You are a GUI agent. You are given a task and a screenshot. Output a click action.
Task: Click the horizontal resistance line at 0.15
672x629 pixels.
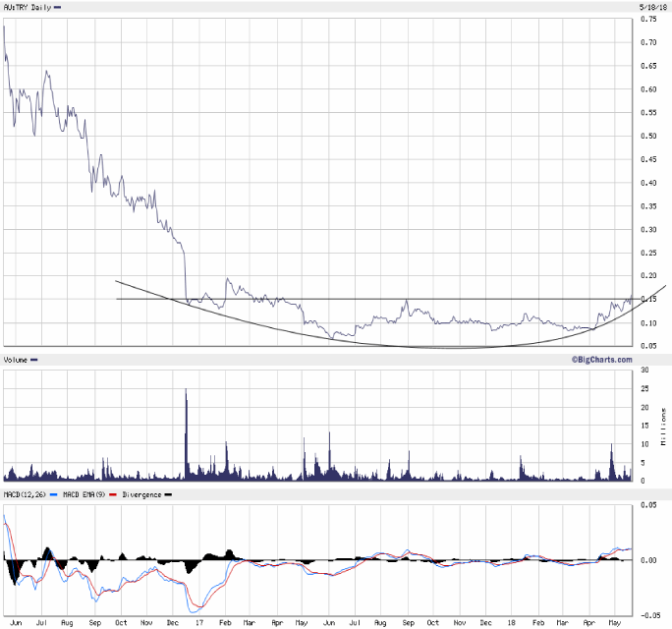393,299
